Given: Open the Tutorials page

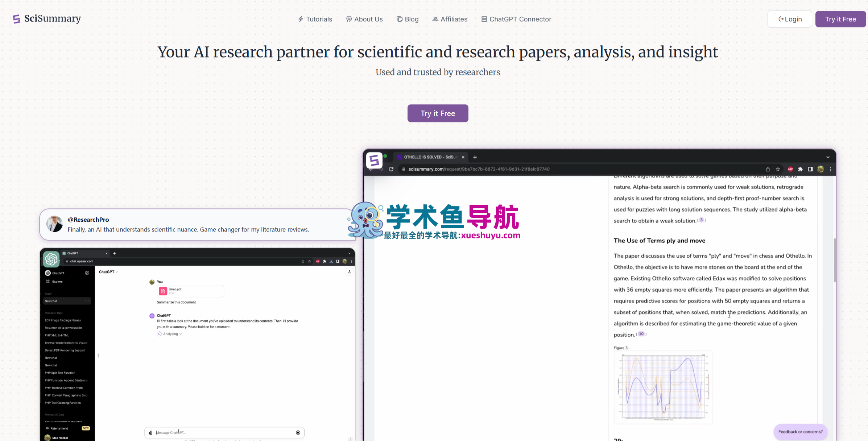Looking at the screenshot, I should (315, 19).
